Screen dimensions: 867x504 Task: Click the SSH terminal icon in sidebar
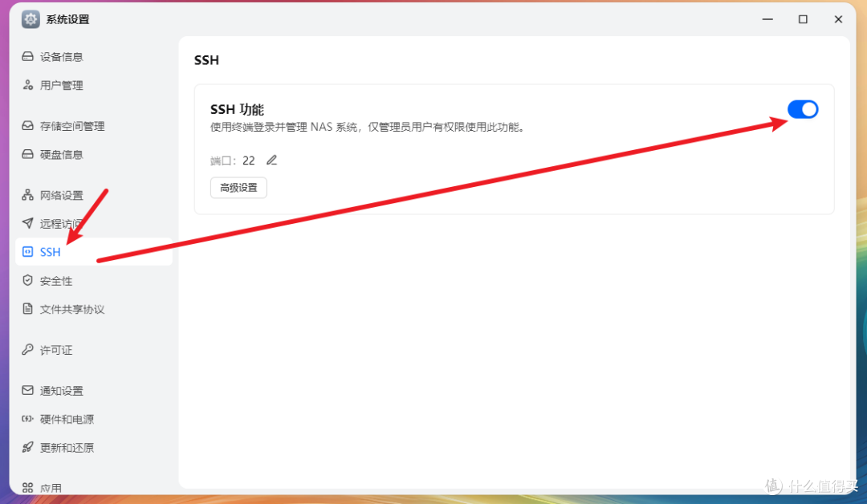coord(27,252)
